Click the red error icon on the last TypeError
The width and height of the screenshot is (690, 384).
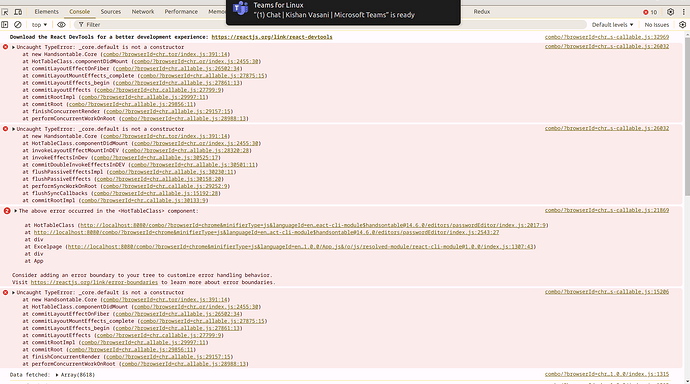(5, 292)
